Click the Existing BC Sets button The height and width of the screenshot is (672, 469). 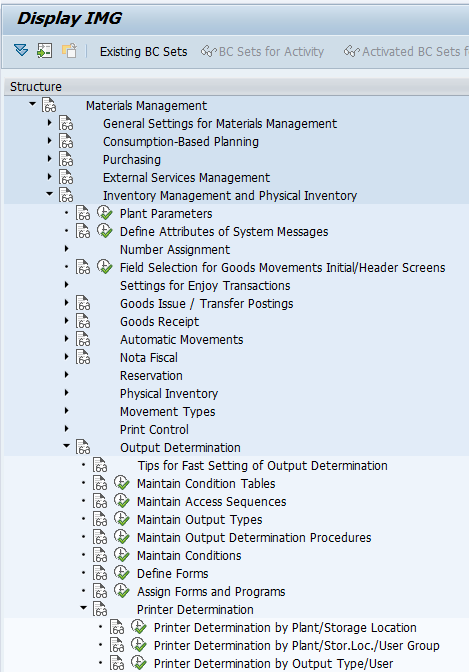tap(144, 51)
